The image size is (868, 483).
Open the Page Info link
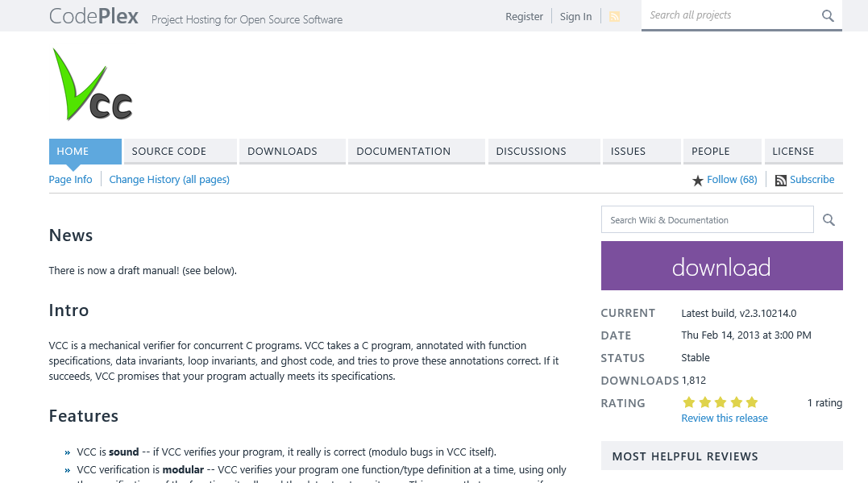70,180
